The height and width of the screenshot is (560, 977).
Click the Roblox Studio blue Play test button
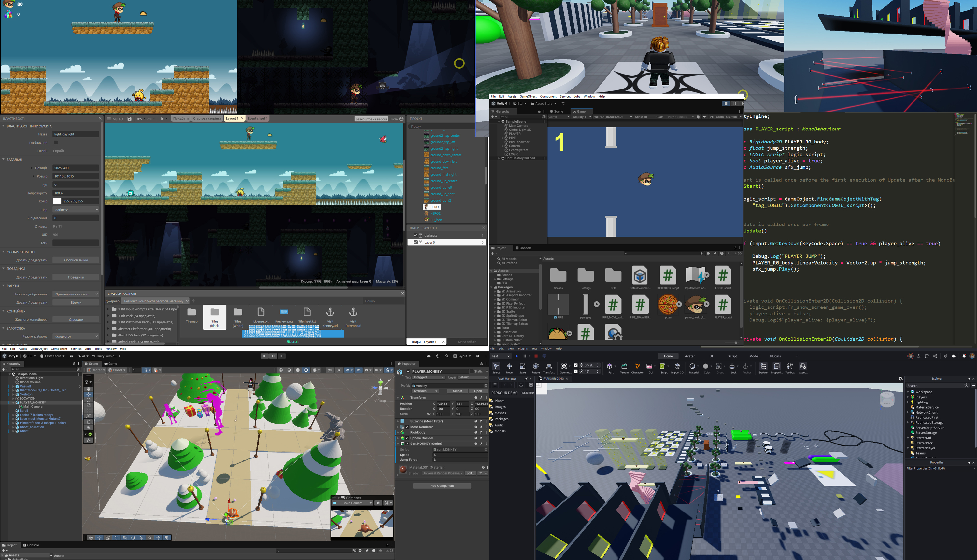(x=517, y=356)
